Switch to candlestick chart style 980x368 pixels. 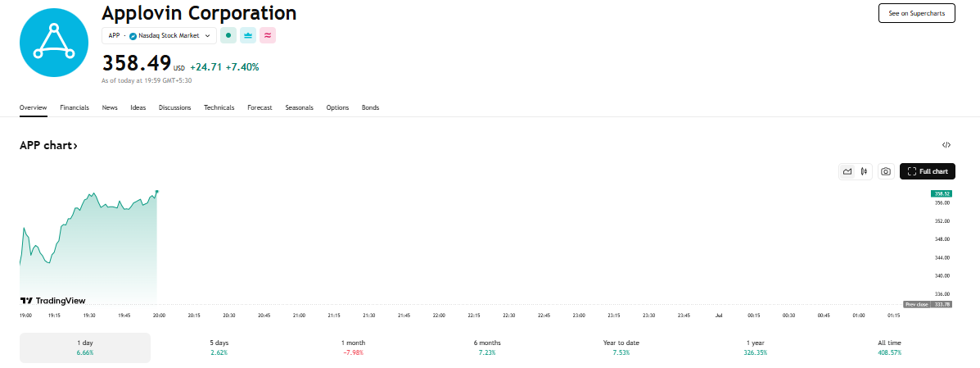[x=865, y=171]
